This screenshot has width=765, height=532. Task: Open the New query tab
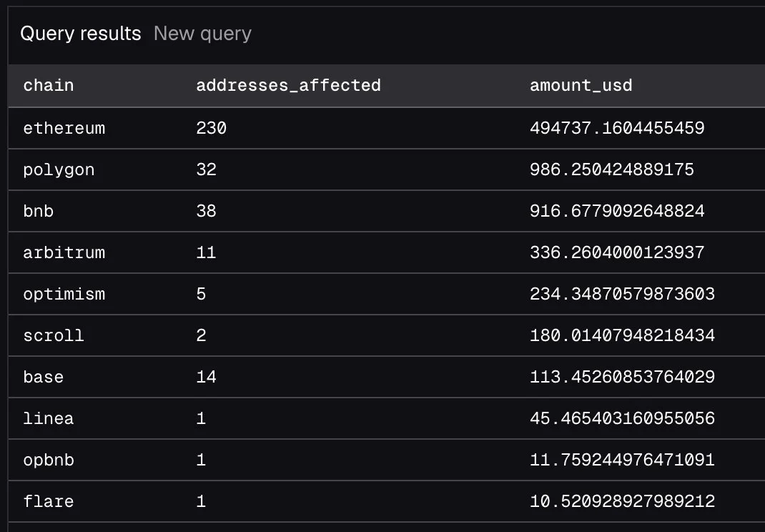(x=202, y=34)
